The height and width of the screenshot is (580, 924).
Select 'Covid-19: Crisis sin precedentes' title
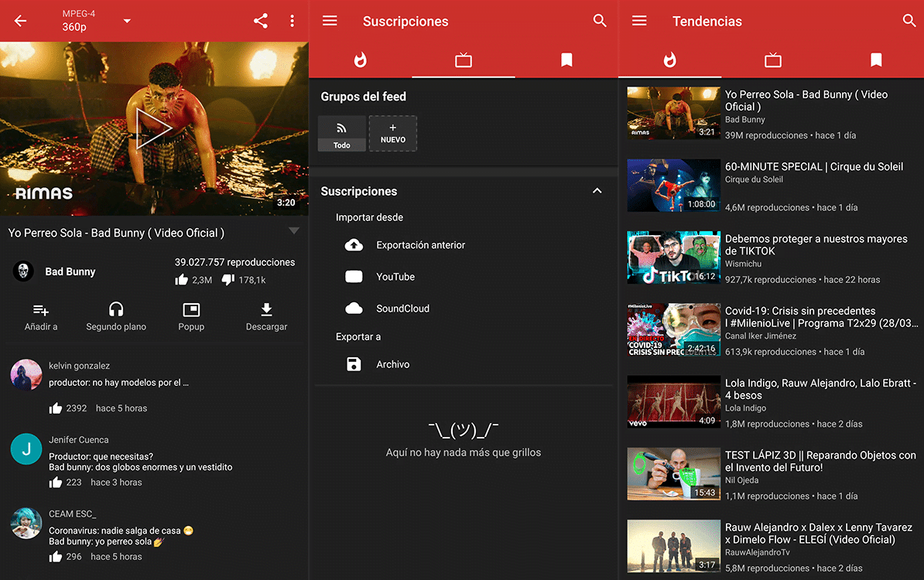[x=822, y=317]
